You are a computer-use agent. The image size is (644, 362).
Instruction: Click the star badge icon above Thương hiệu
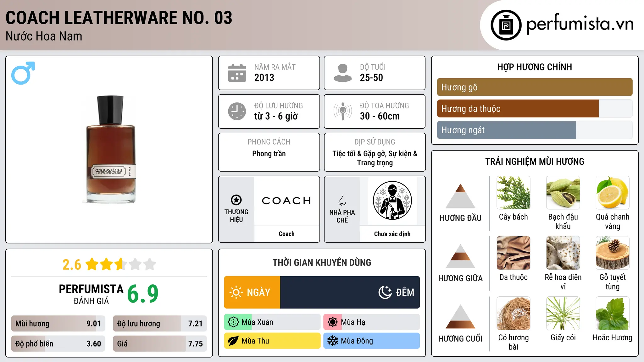pyautogui.click(x=236, y=200)
